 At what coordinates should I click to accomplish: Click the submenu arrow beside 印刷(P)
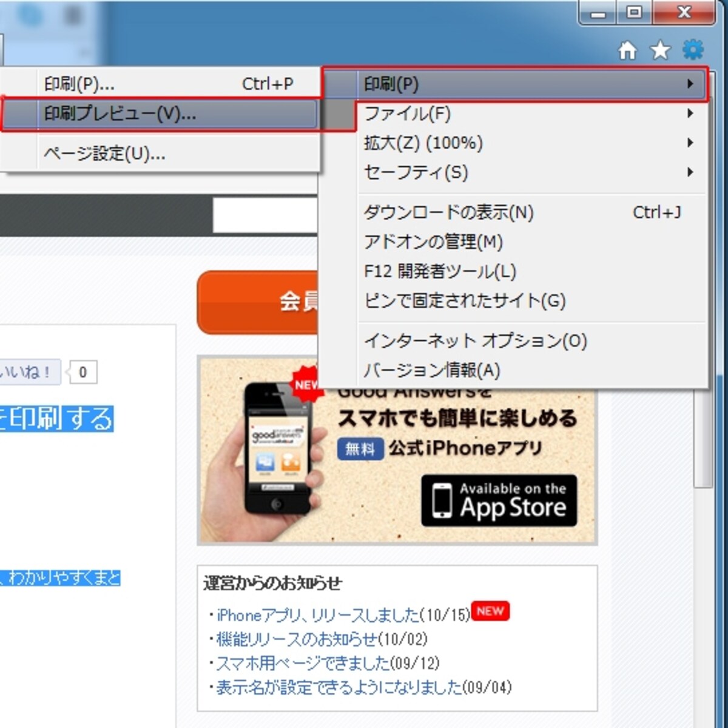point(690,84)
